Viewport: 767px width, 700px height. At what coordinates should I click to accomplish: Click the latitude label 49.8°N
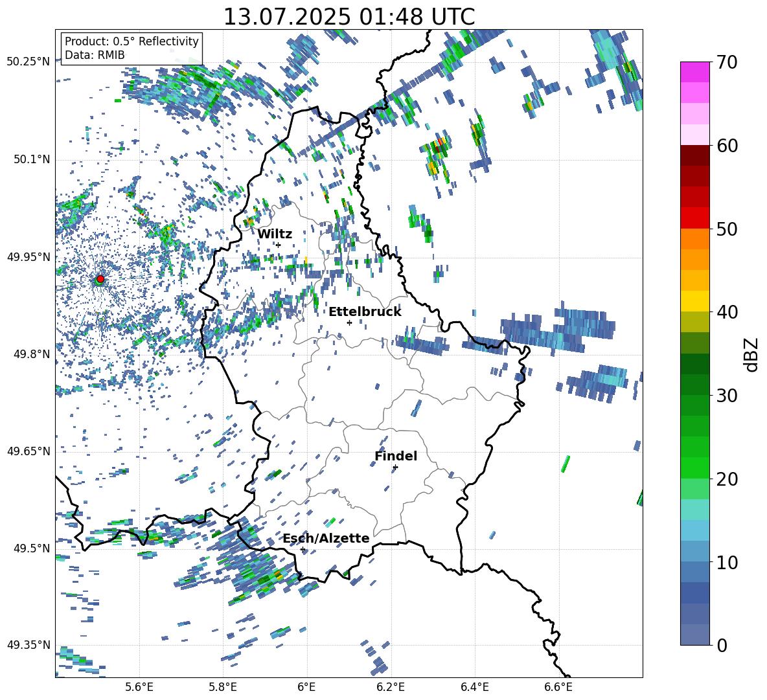click(31, 354)
